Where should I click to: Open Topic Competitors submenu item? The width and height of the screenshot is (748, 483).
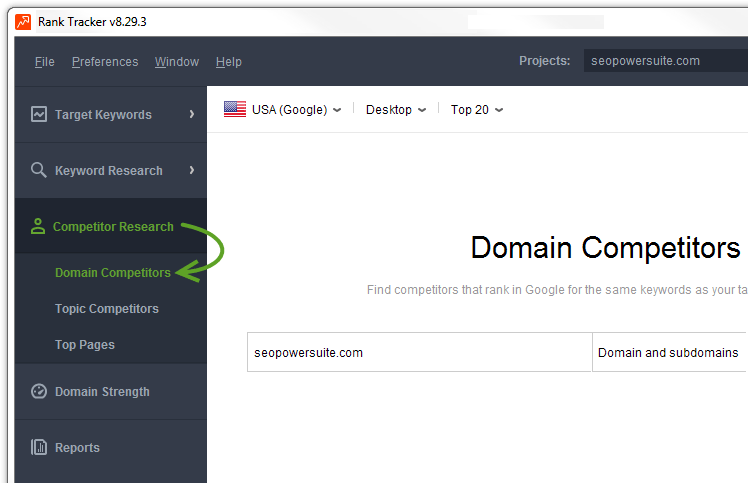coord(107,309)
